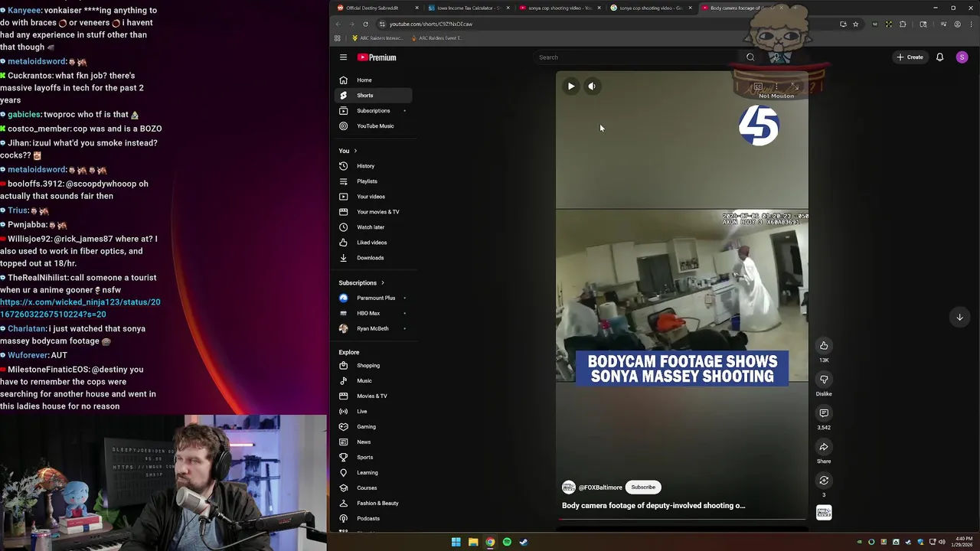The height and width of the screenshot is (551, 980).
Task: Open History in the sidebar
Action: (x=374, y=166)
